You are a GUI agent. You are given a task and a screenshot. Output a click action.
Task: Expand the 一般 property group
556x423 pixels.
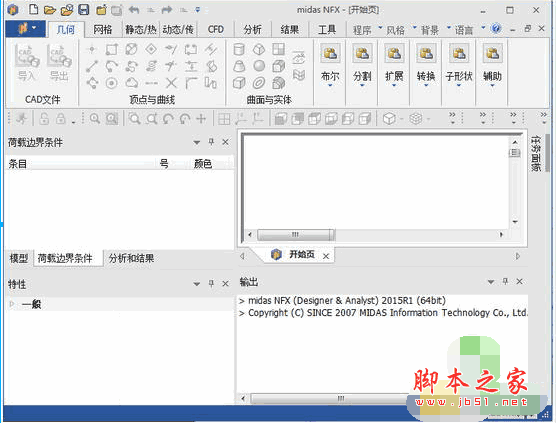pos(12,304)
